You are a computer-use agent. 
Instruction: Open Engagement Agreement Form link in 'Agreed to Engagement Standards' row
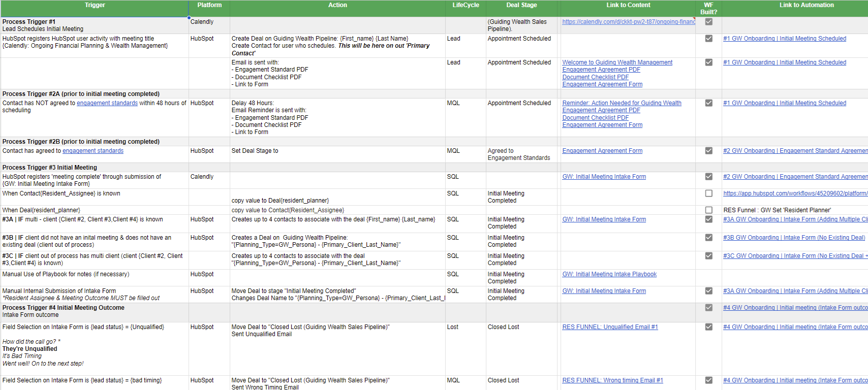coord(602,151)
